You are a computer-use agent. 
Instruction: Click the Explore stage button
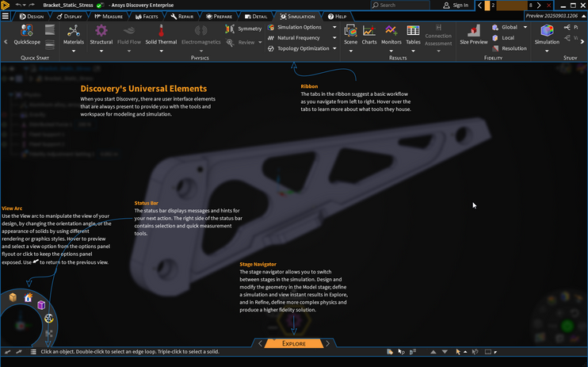[x=294, y=343]
